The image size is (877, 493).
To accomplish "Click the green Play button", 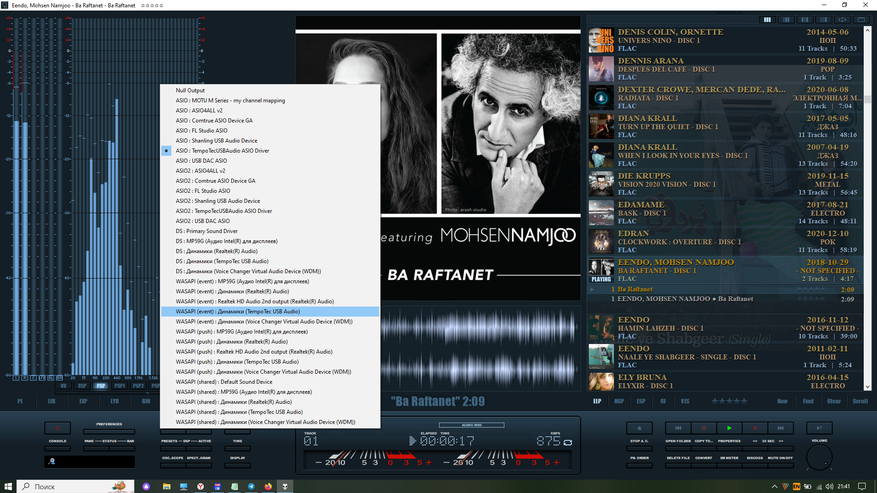I will click(729, 428).
